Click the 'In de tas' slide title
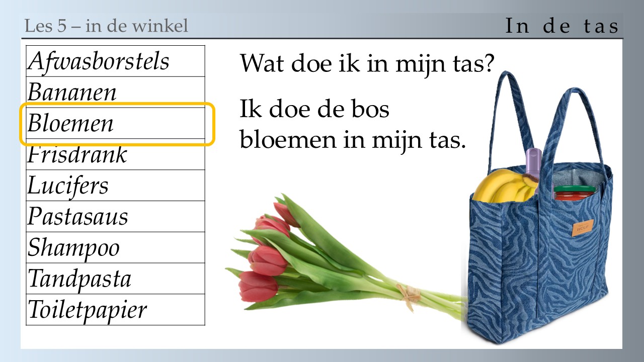 (562, 26)
